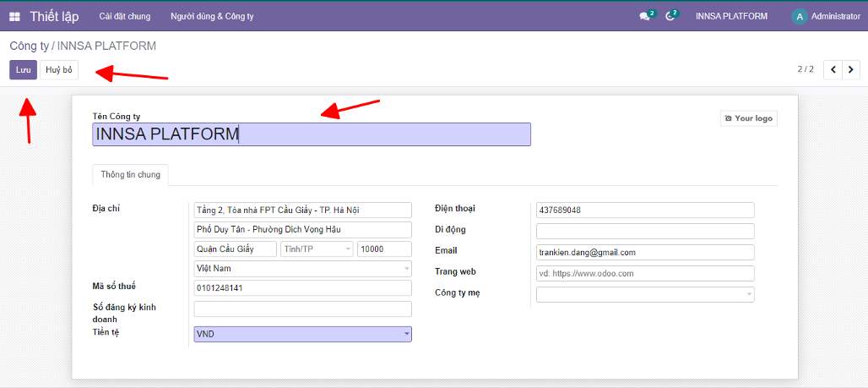
Task: Click the Công ty breadcrumb link
Action: click(x=29, y=46)
